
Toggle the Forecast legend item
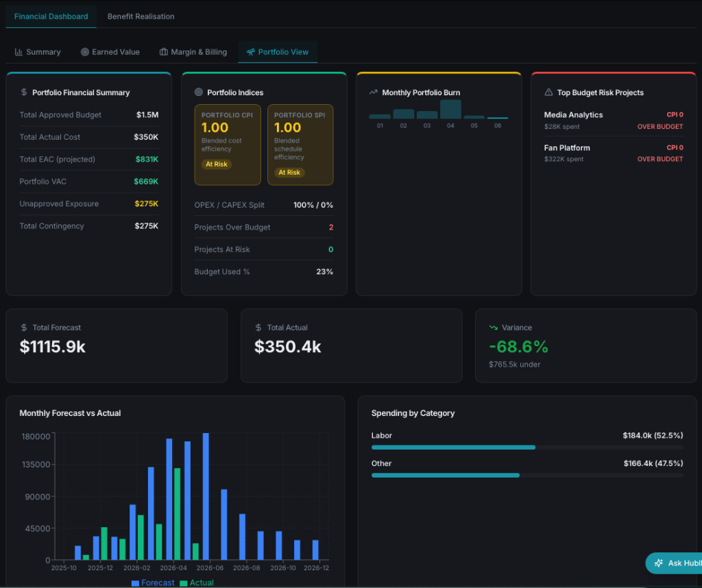click(153, 583)
